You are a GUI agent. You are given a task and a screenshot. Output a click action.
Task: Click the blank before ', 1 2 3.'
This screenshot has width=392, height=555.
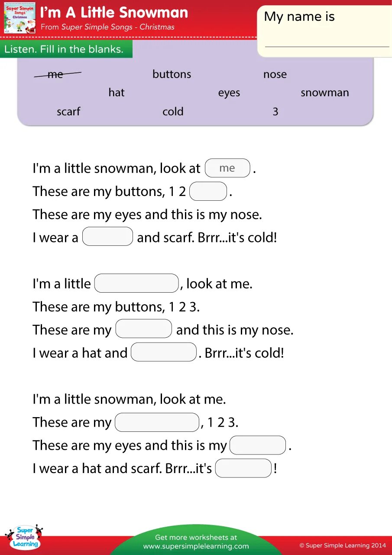click(157, 422)
